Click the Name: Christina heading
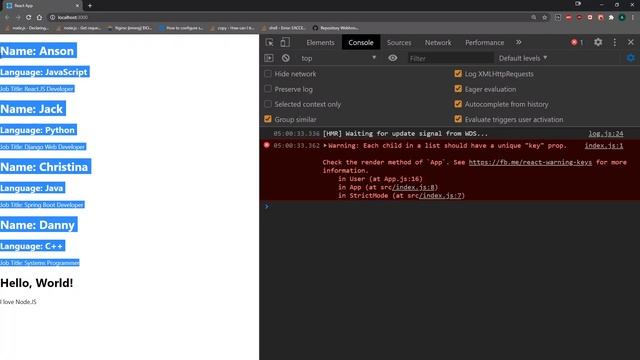The image size is (640, 360). coord(44,167)
